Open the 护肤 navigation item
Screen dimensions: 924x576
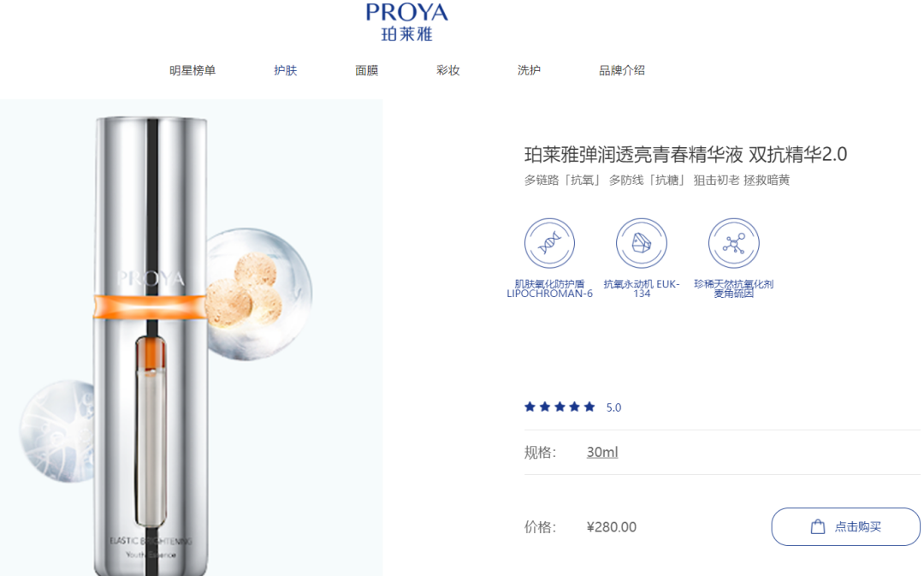(x=285, y=71)
